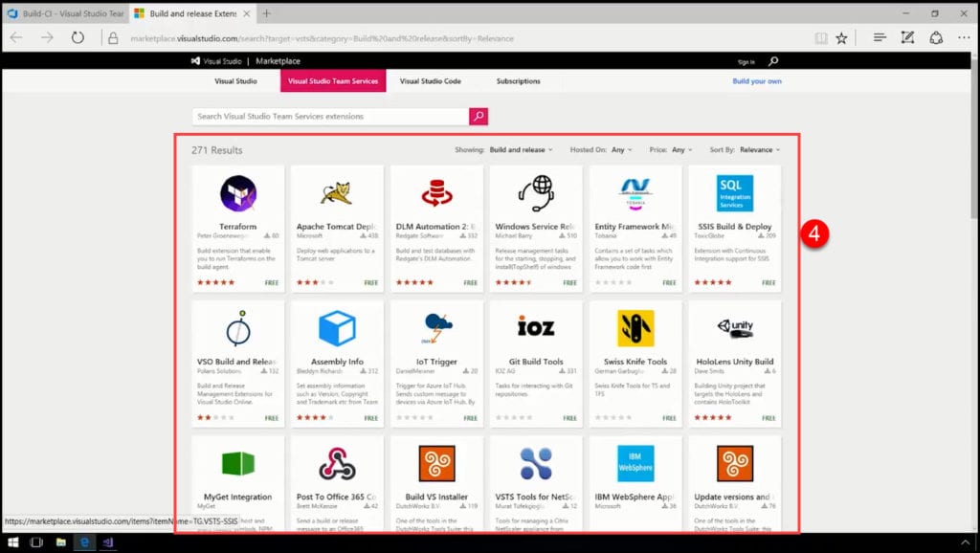This screenshot has width=980, height=553.
Task: Open Visual Studio from the taskbar
Action: (107, 542)
